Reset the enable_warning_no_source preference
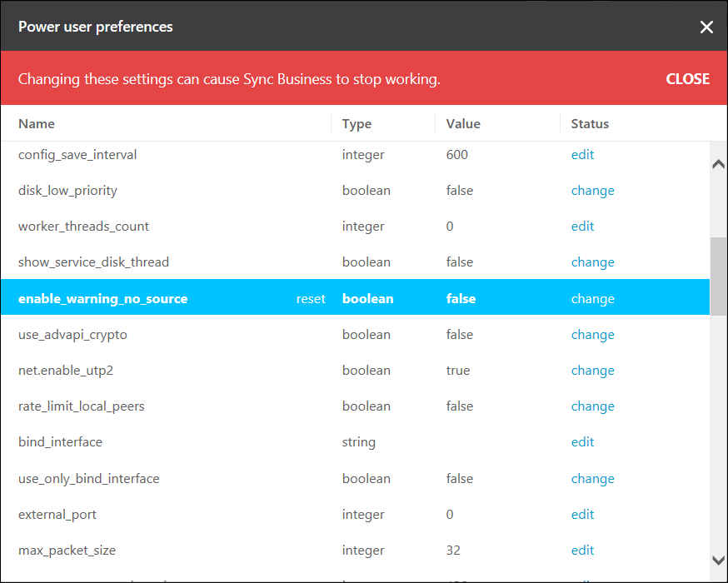This screenshot has height=583, width=728. click(311, 299)
